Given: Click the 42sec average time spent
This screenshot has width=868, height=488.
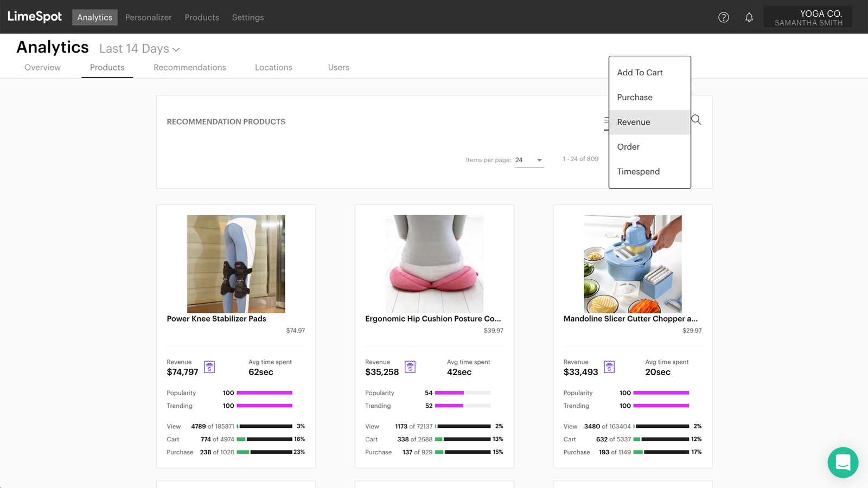Looking at the screenshot, I should [459, 372].
